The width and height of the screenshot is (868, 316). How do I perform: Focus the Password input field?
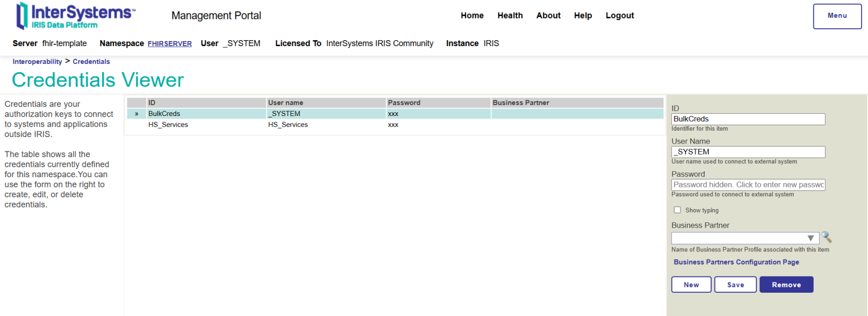[x=748, y=185]
